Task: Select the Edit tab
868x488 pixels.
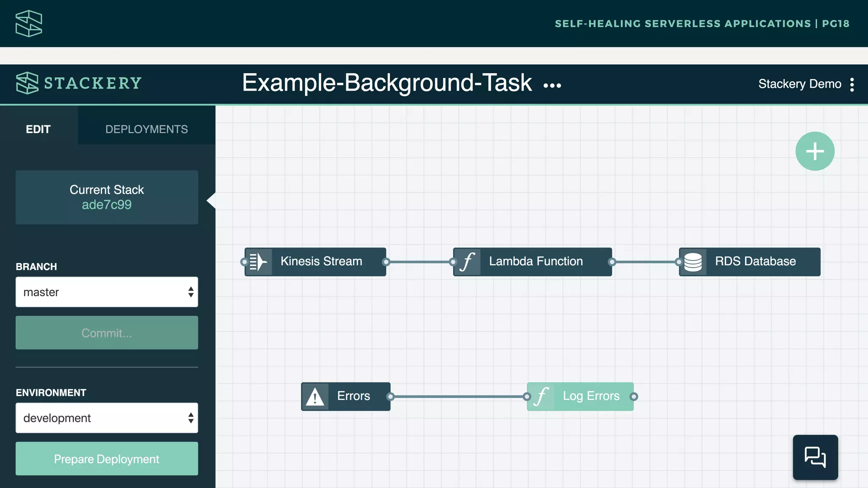Action: pos(38,129)
